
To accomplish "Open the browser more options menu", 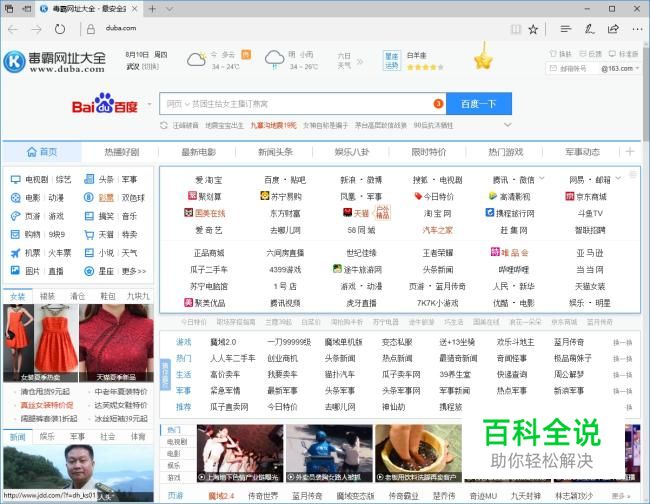I will 635,29.
